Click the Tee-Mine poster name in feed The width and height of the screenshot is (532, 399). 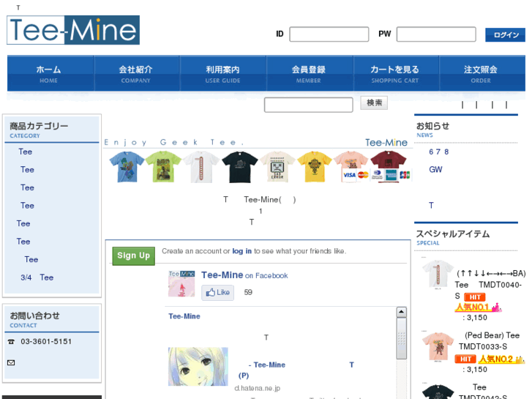tap(184, 316)
